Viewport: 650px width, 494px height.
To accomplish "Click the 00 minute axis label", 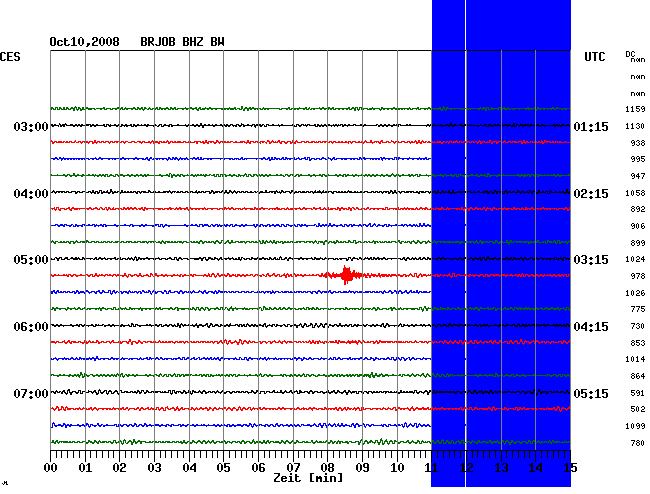I will 51,468.
